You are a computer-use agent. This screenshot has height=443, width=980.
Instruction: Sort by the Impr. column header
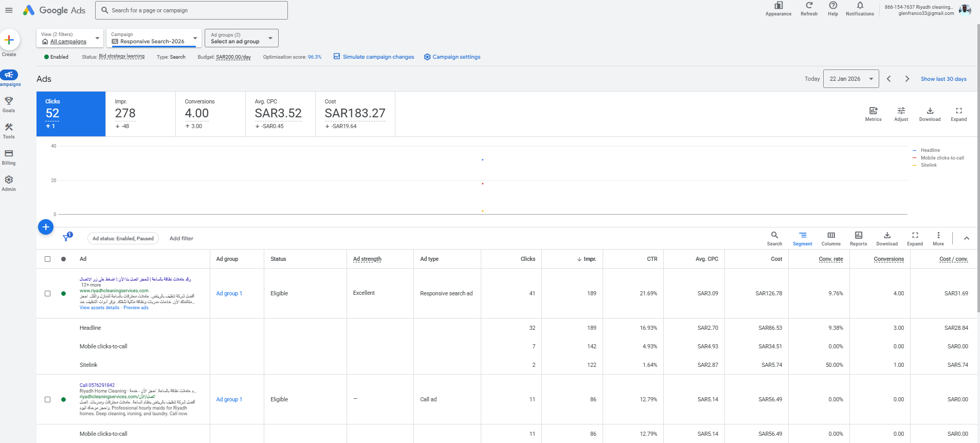(587, 259)
